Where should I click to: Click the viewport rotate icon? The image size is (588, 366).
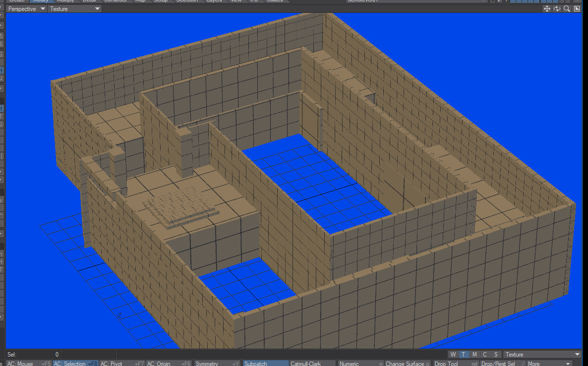557,8
